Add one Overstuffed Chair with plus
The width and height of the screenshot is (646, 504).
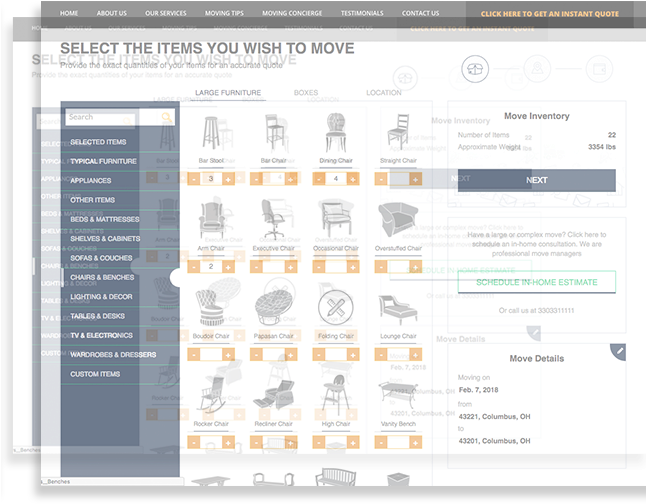click(x=415, y=267)
